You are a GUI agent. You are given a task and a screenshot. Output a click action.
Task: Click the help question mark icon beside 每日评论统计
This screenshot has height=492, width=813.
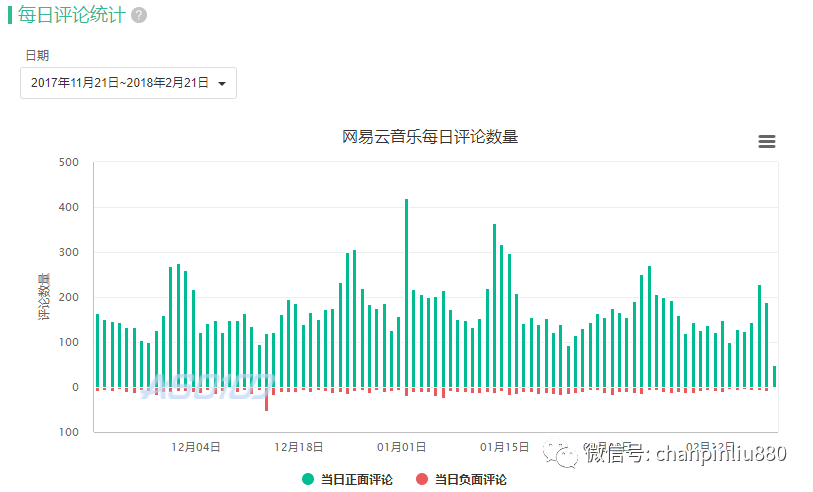pyautogui.click(x=139, y=16)
